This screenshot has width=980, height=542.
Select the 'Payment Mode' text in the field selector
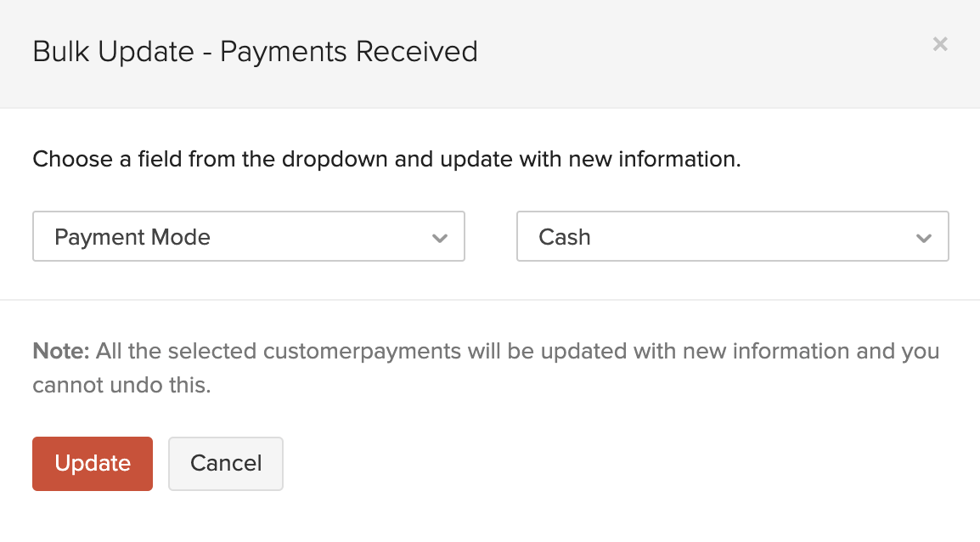[132, 237]
